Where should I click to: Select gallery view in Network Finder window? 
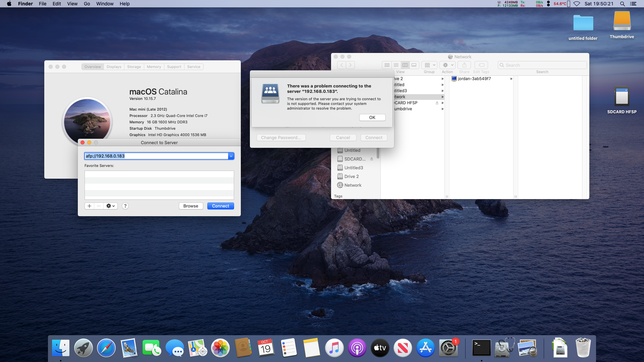click(414, 65)
